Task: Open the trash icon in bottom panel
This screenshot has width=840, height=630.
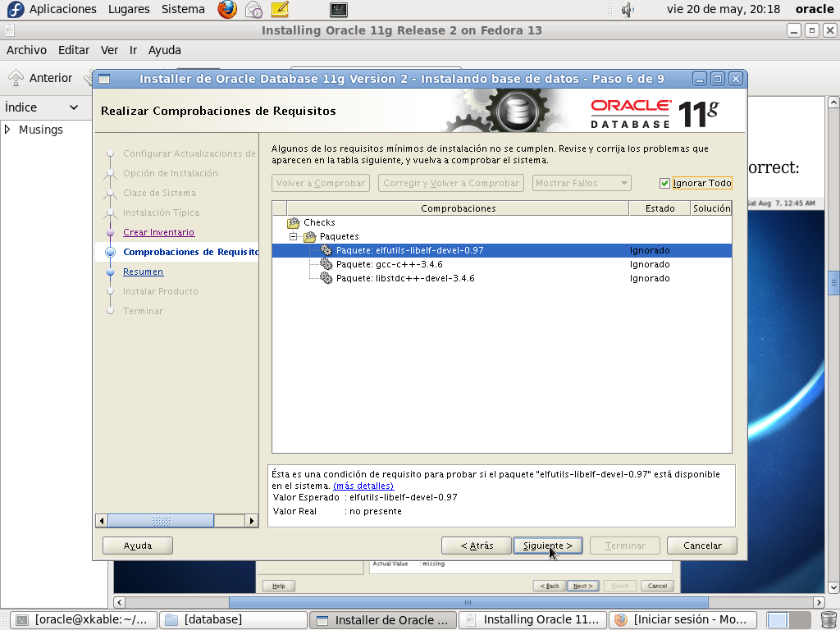Action: tap(829, 620)
